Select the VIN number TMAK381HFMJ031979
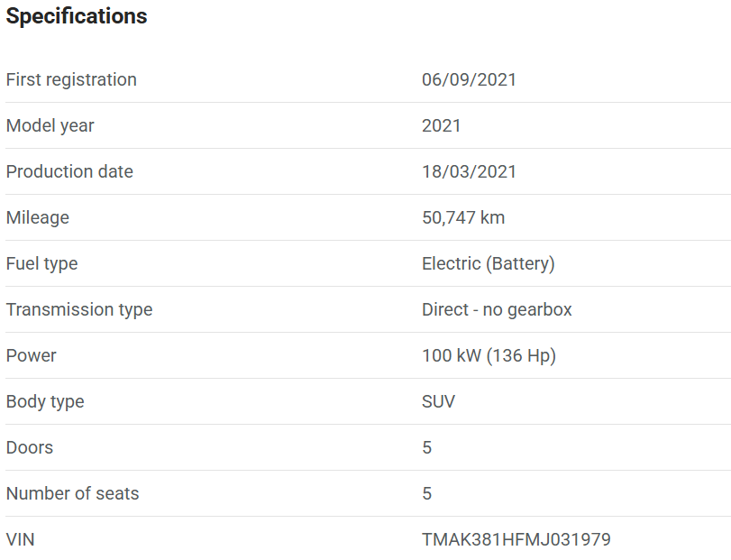Viewport: 731px width, 560px height. pos(516,539)
